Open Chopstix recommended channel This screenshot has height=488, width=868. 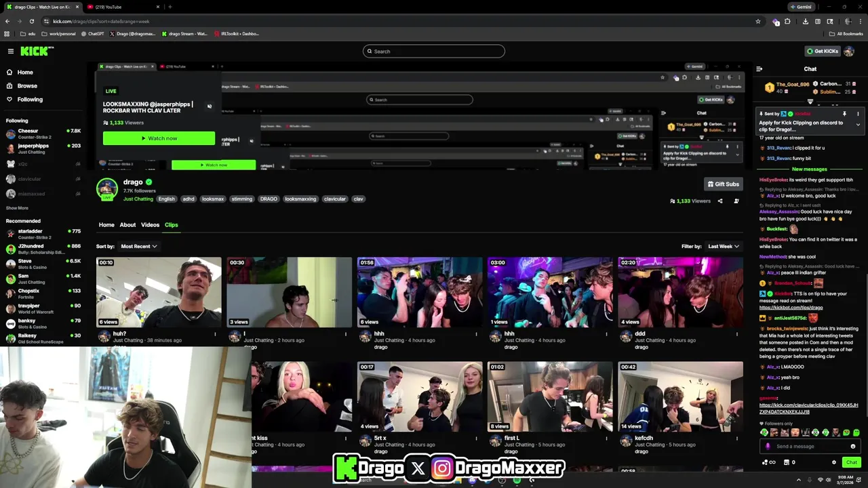[x=43, y=293]
